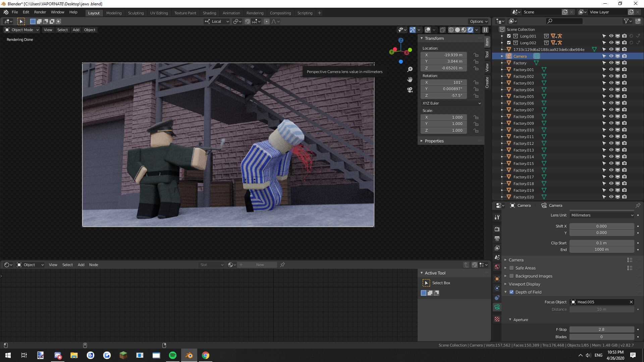Toggle the camera view icon

click(410, 90)
